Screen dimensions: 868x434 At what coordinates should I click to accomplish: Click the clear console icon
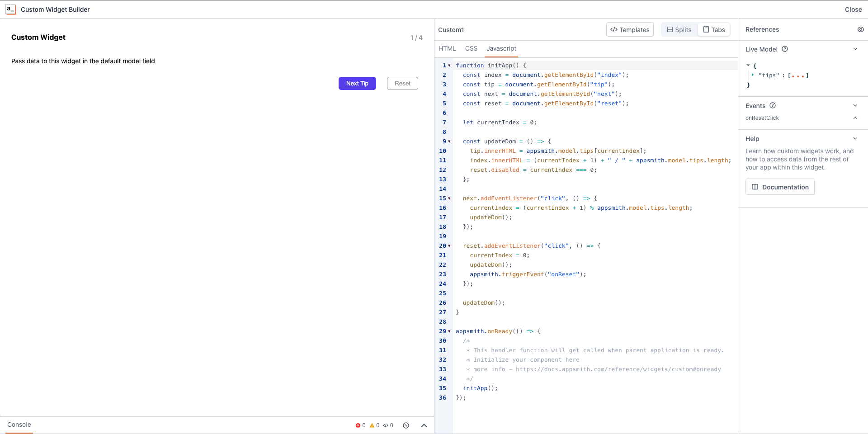[406, 425]
